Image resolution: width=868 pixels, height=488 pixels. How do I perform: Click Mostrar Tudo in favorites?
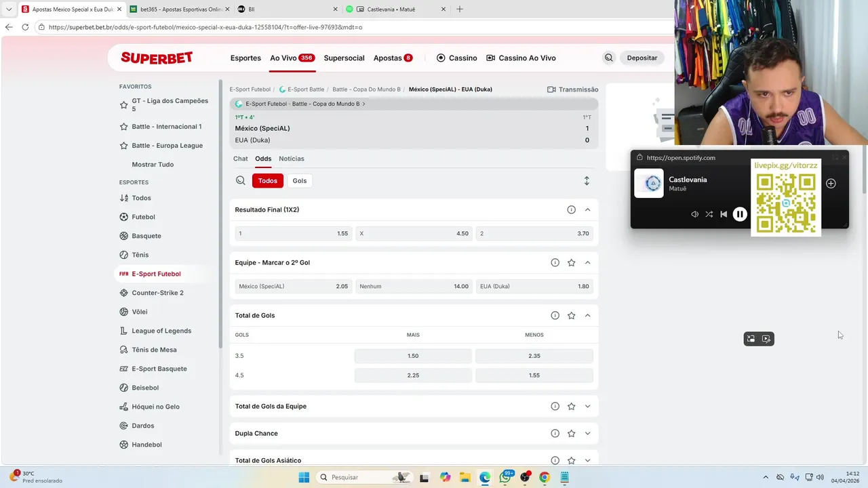coord(153,165)
